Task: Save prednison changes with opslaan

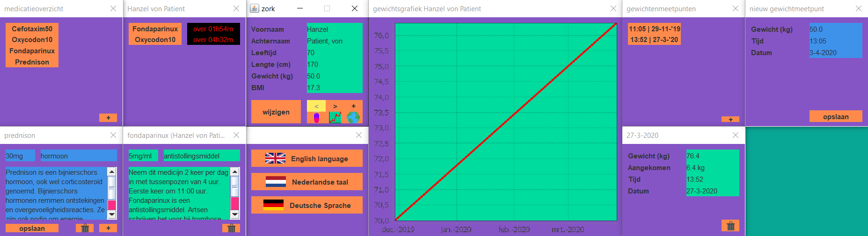Action: [32, 228]
